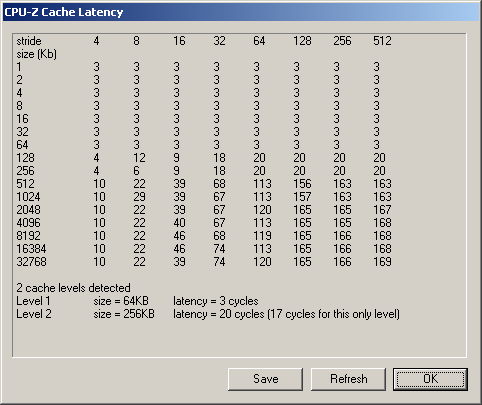Click the 512 stride column header
This screenshot has width=482, height=405.
[x=382, y=41]
